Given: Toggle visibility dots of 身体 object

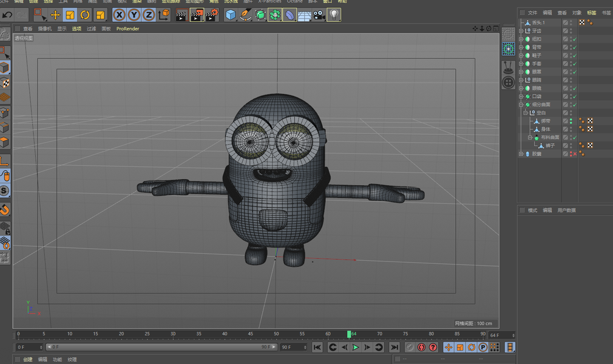Looking at the screenshot, I should click(571, 129).
